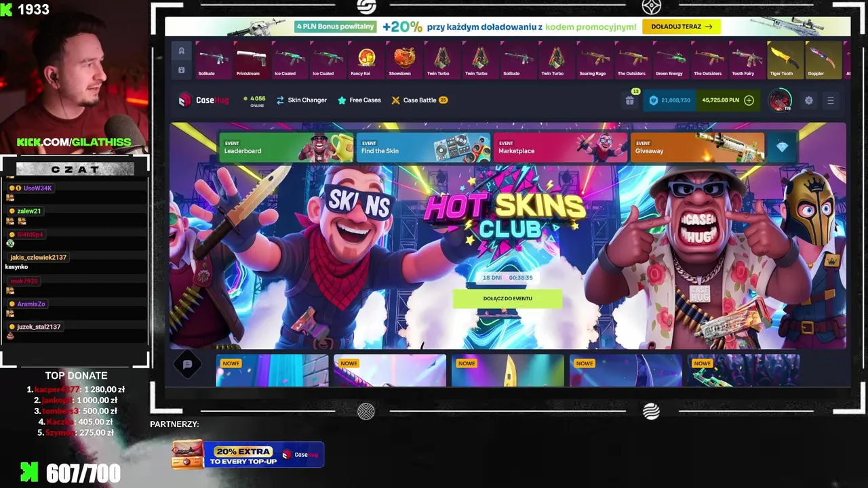Click chat user AramisZo
The width and height of the screenshot is (868, 488).
pyautogui.click(x=31, y=304)
